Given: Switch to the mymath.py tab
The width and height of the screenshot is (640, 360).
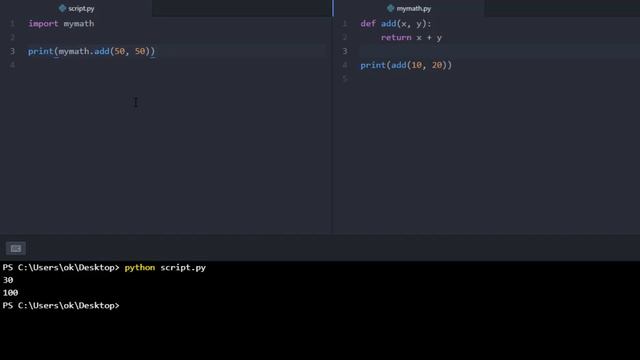Looking at the screenshot, I should 409,8.
